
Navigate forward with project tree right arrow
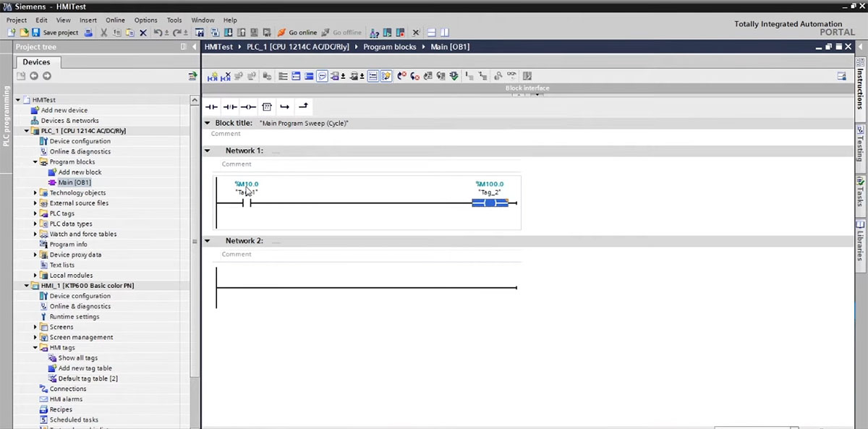(x=47, y=76)
